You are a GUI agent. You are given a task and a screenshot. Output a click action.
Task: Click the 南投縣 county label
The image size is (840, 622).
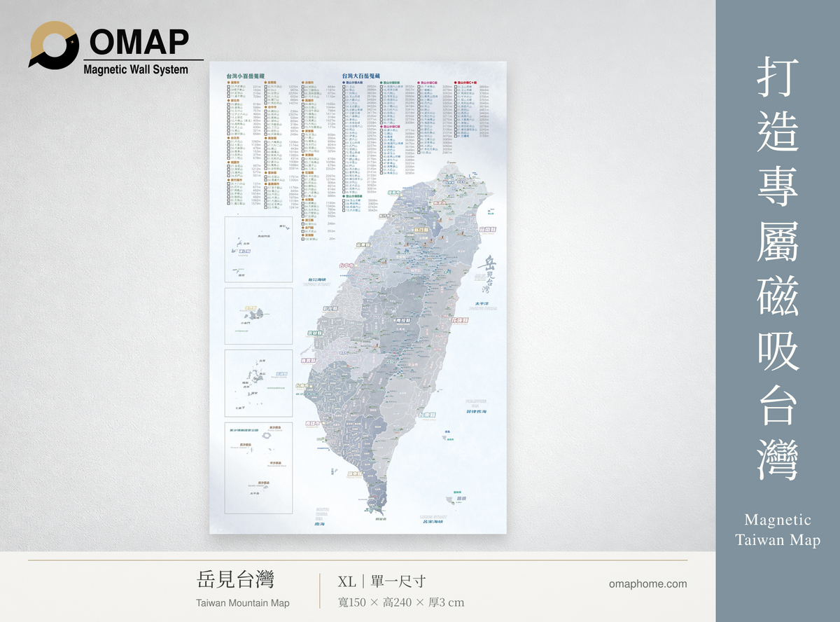(404, 319)
